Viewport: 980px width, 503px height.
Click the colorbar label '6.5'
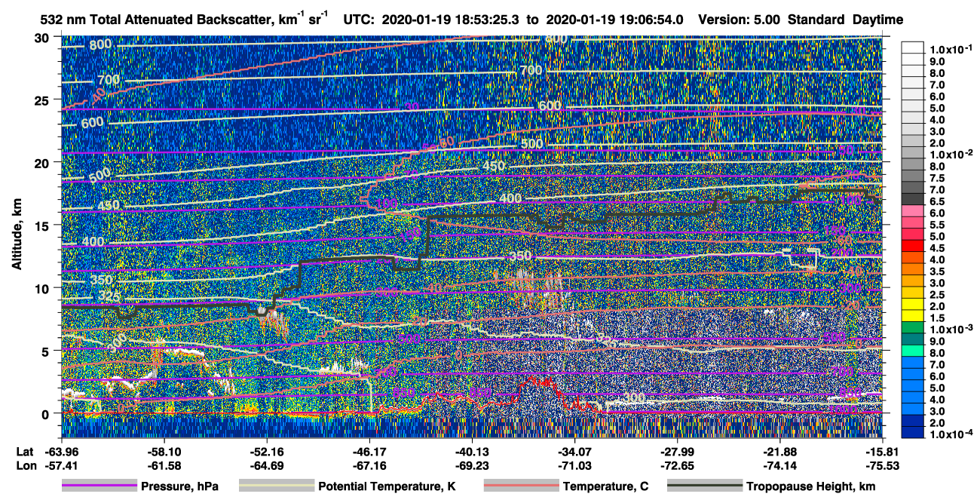pyautogui.click(x=937, y=202)
